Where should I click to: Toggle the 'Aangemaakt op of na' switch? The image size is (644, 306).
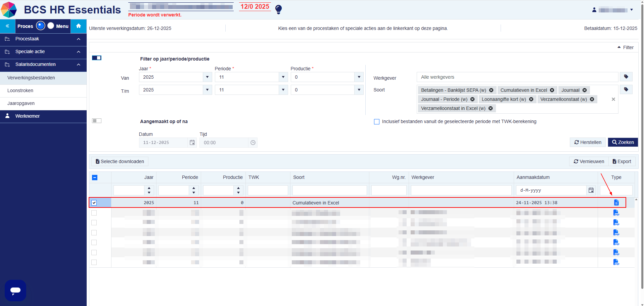(x=97, y=121)
